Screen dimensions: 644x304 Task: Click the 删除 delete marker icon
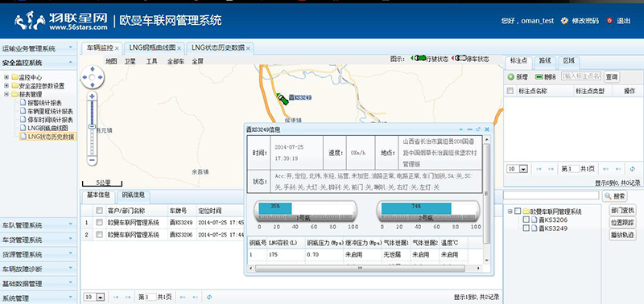539,76
